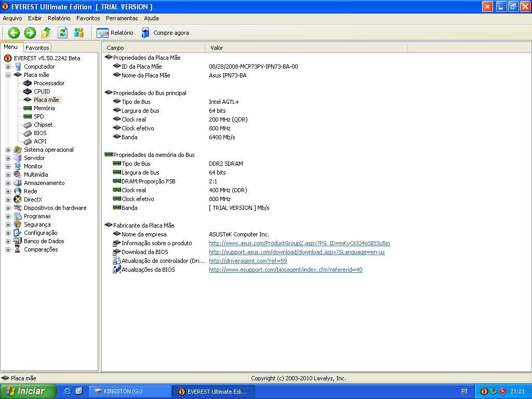Select Processador in the tree
This screenshot has width=532, height=399.
click(x=49, y=83)
